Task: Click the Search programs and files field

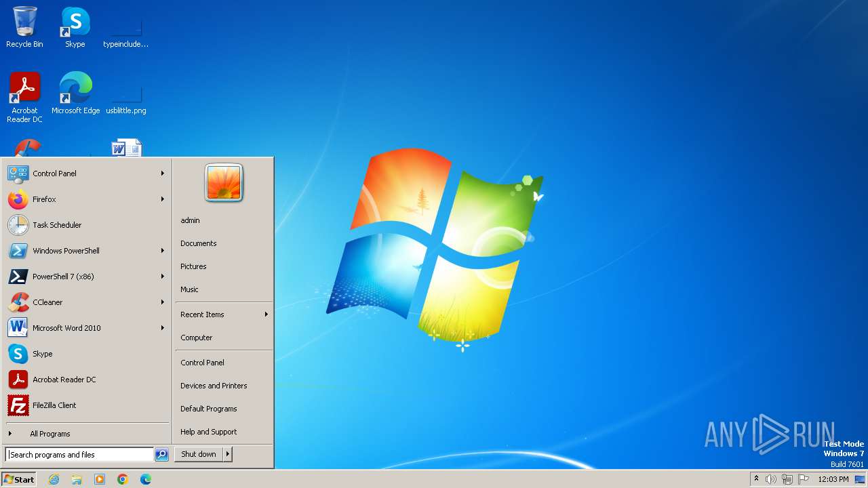Action: (79, 455)
